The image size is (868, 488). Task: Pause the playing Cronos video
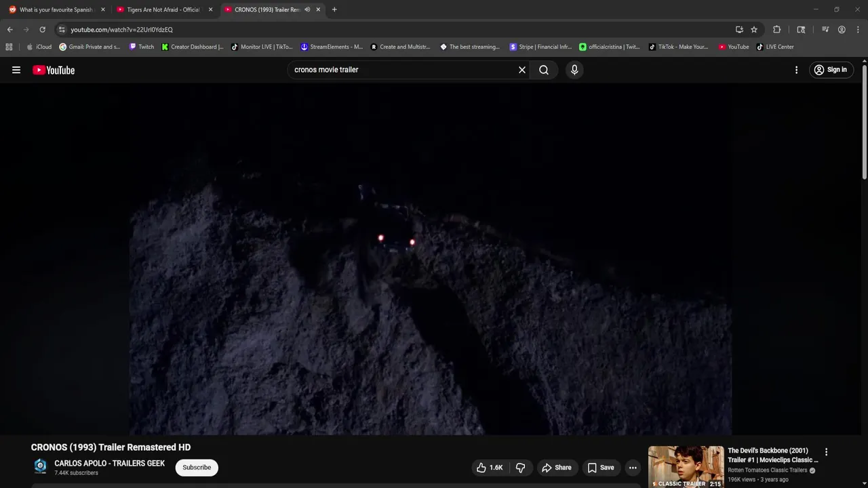431,259
